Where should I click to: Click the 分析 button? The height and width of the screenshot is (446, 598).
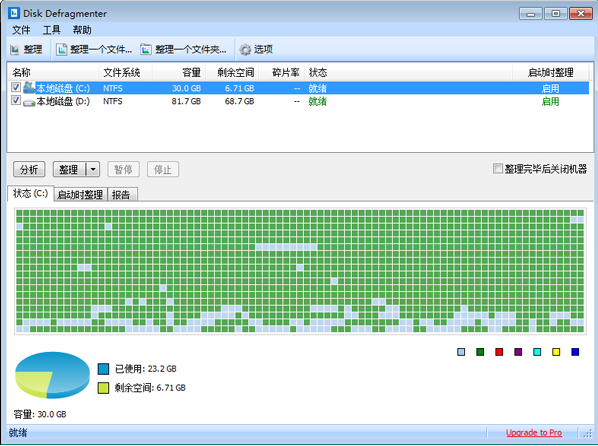point(29,169)
